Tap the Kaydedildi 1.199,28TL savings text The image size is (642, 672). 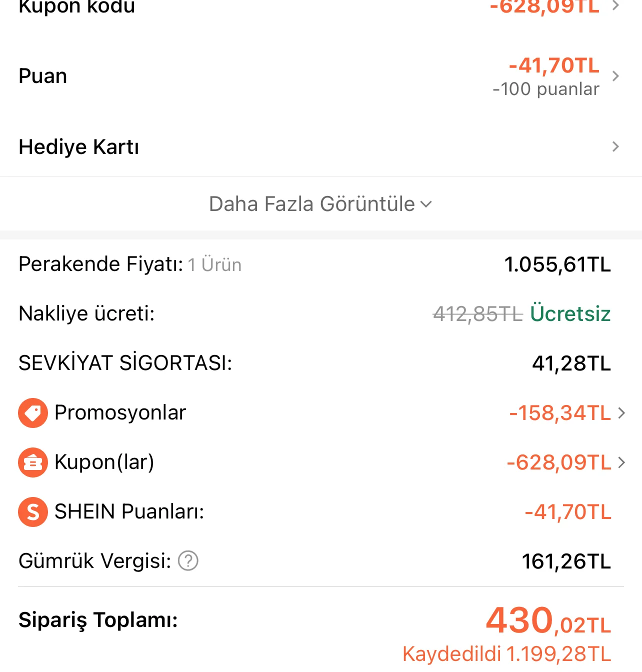pyautogui.click(x=506, y=654)
